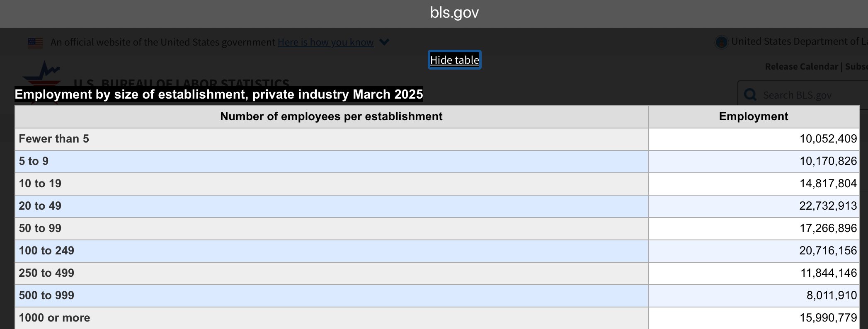The height and width of the screenshot is (329, 868).
Task: Hide the table with Hide table link
Action: point(454,60)
